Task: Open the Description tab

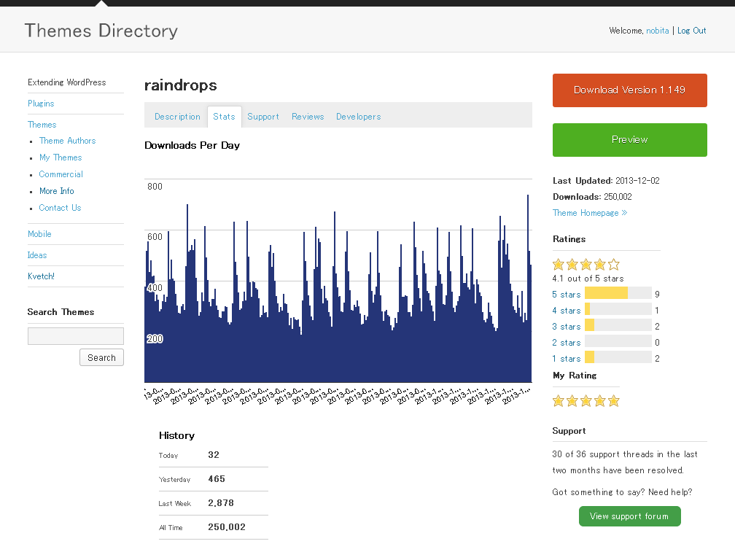Action: point(177,117)
